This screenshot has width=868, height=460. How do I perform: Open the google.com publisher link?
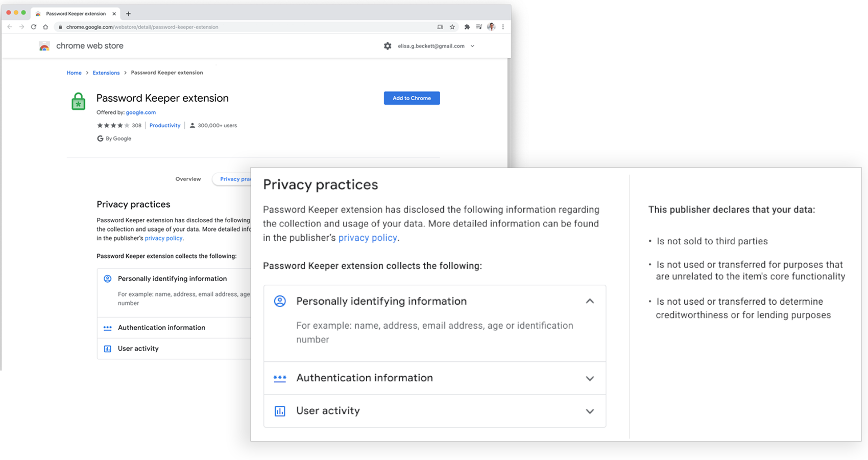141,112
